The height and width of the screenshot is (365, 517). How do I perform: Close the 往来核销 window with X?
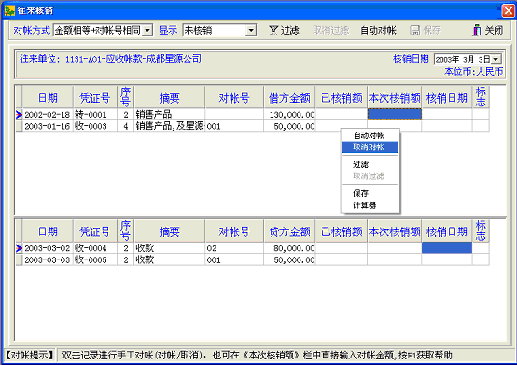tap(508, 11)
